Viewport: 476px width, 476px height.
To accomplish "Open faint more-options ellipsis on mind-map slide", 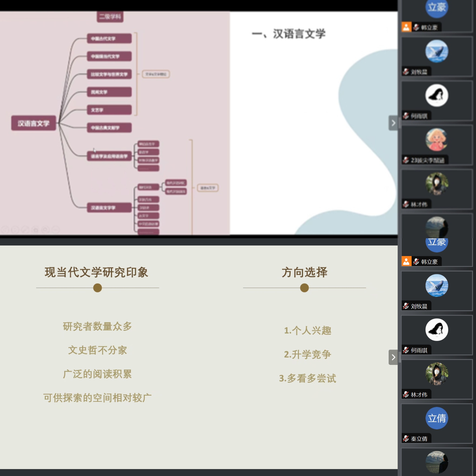I will (56, 230).
